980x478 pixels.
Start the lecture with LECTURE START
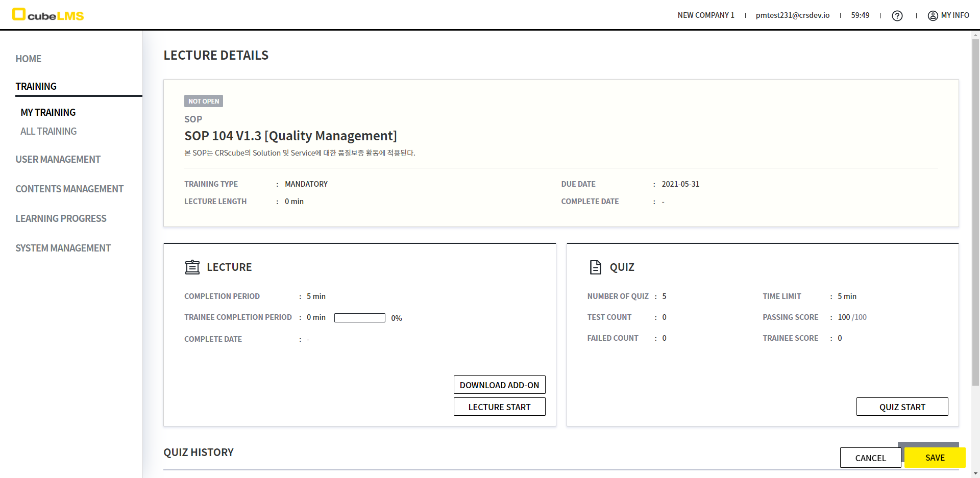tap(499, 407)
